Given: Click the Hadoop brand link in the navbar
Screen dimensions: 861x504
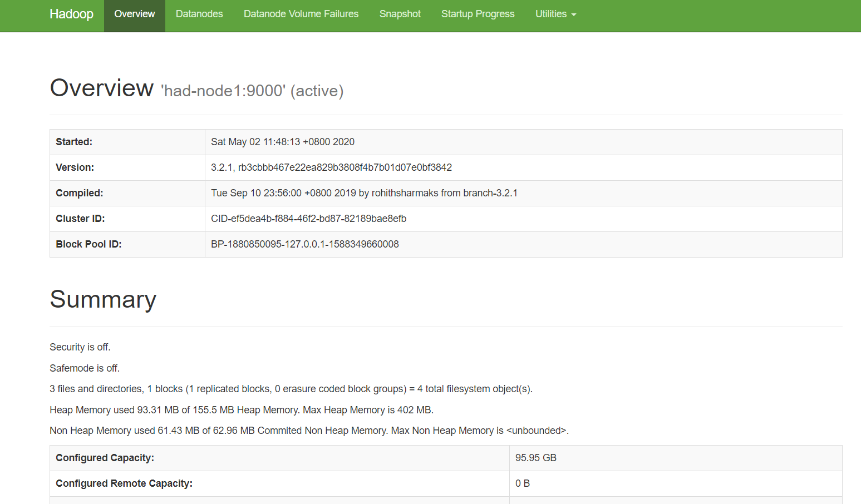Looking at the screenshot, I should coord(71,14).
